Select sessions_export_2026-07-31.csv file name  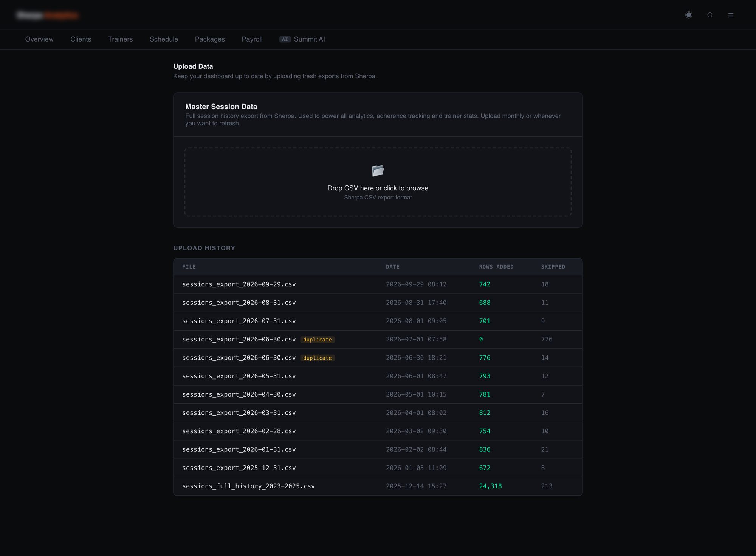click(x=239, y=321)
